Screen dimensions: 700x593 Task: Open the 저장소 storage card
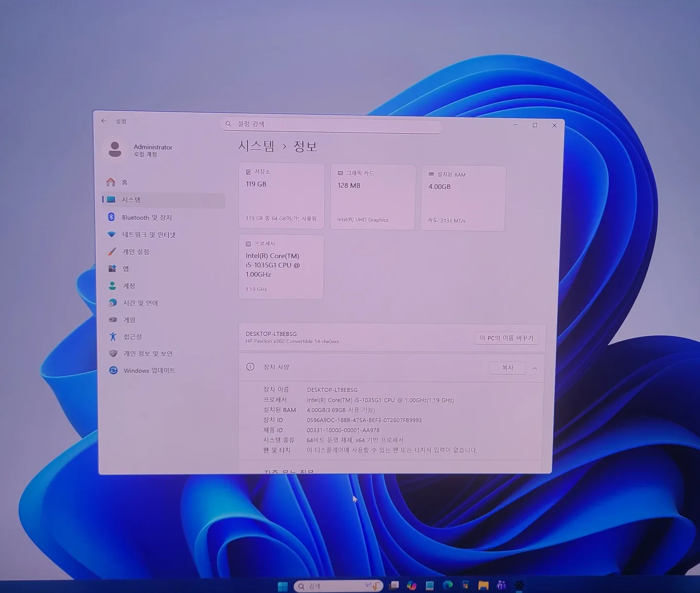tap(281, 195)
